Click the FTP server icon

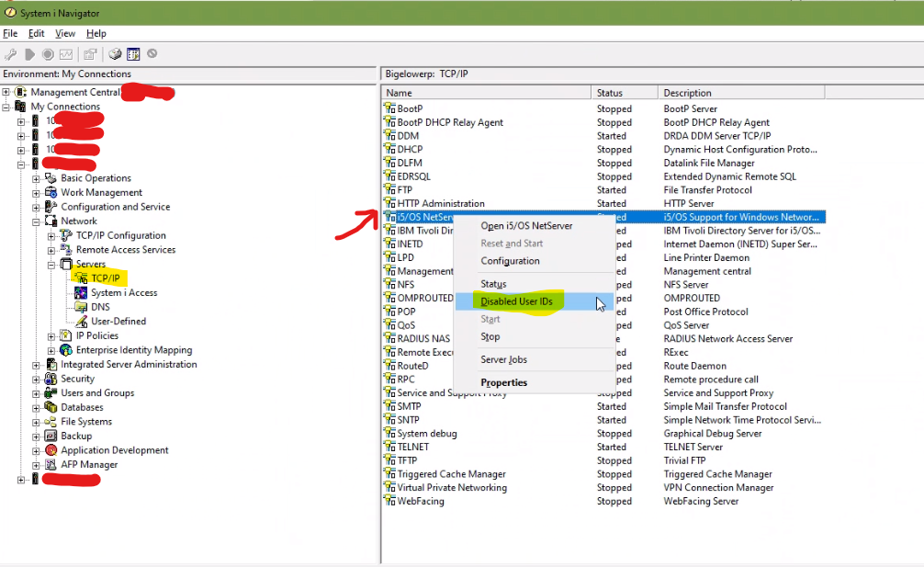click(x=389, y=190)
